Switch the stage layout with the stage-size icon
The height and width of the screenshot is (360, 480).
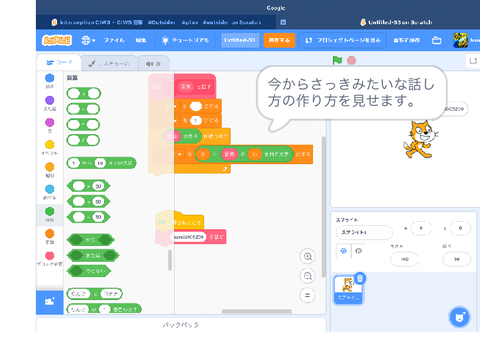click(x=473, y=61)
